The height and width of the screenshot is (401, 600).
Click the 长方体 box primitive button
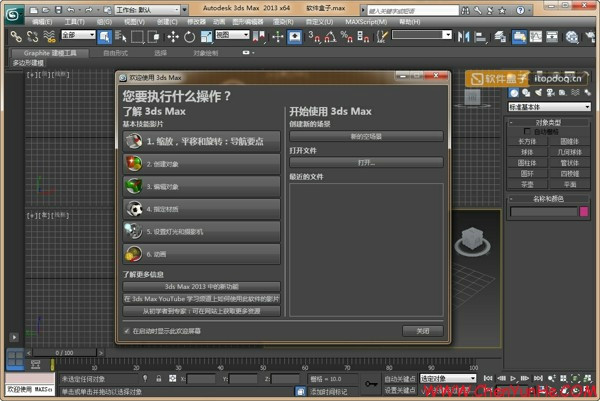(527, 142)
